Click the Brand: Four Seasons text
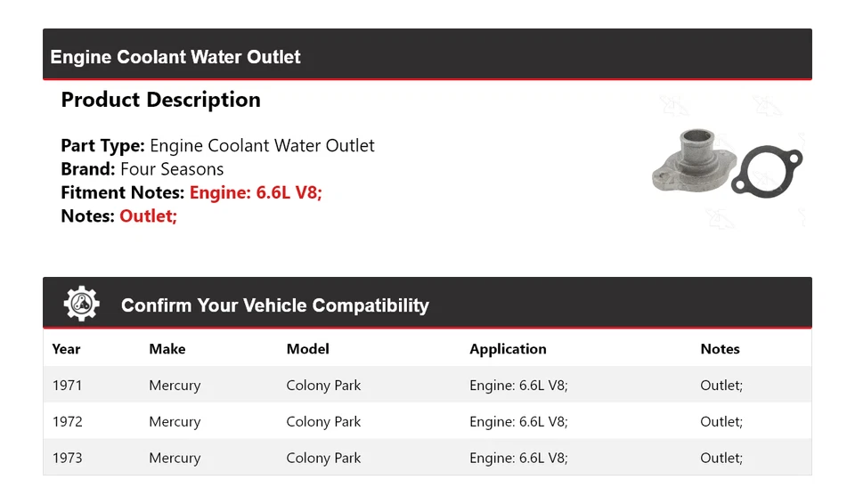Screen dimensions: 855x504 coord(142,169)
